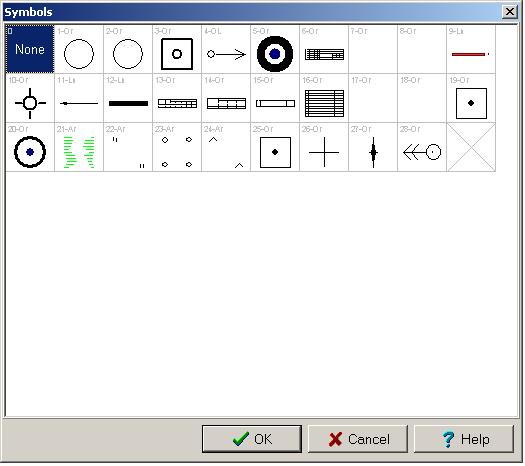Choose symbol 23 four diamonds area pattern

coord(177,147)
